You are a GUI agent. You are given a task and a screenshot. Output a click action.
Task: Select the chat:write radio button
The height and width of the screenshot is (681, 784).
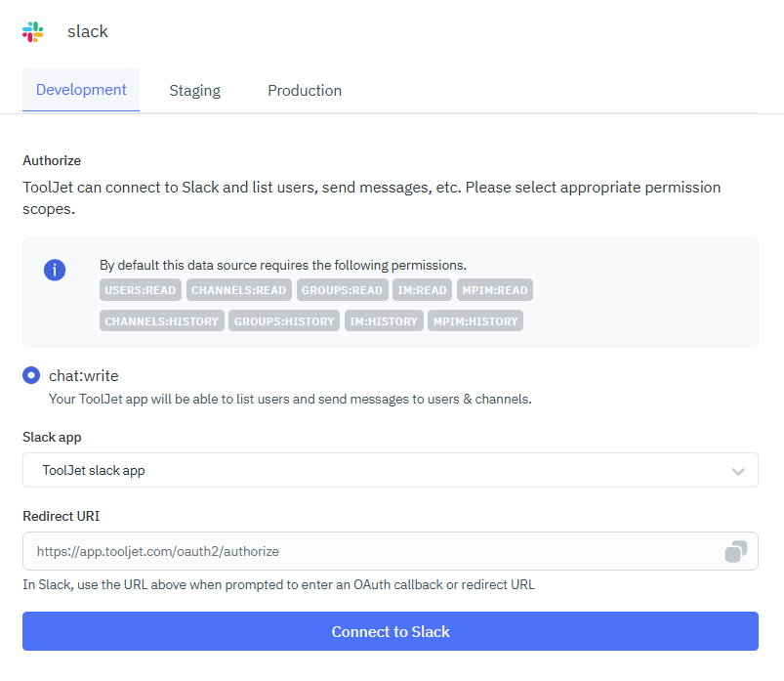pos(30,375)
